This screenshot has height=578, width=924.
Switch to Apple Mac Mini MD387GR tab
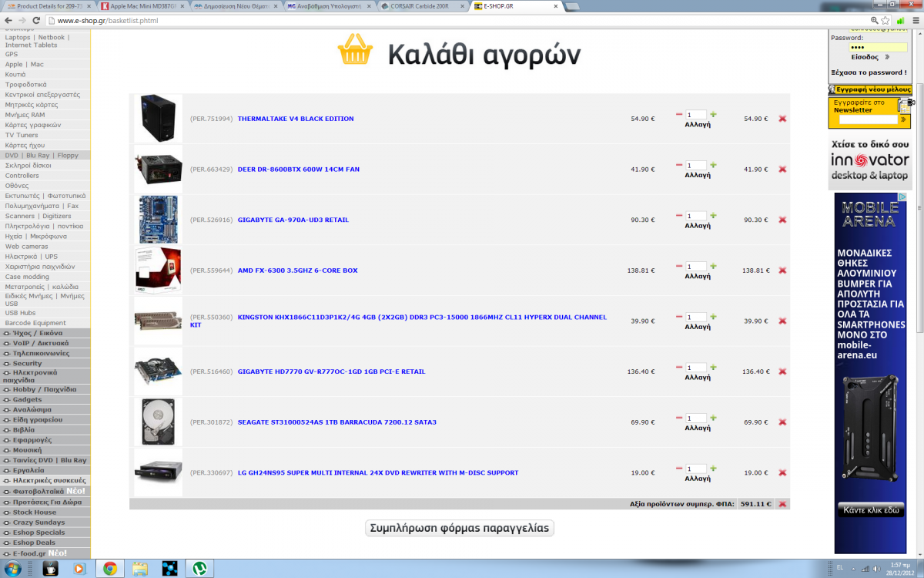click(x=142, y=5)
